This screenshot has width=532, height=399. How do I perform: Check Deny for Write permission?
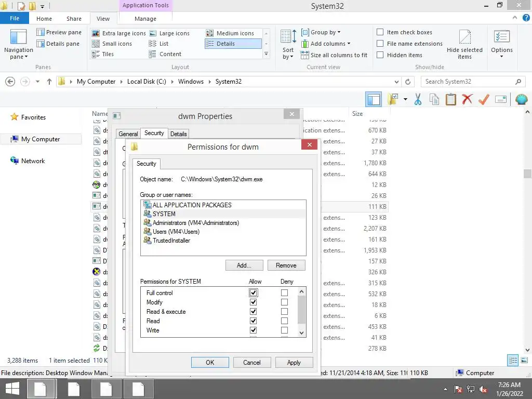tap(284, 330)
